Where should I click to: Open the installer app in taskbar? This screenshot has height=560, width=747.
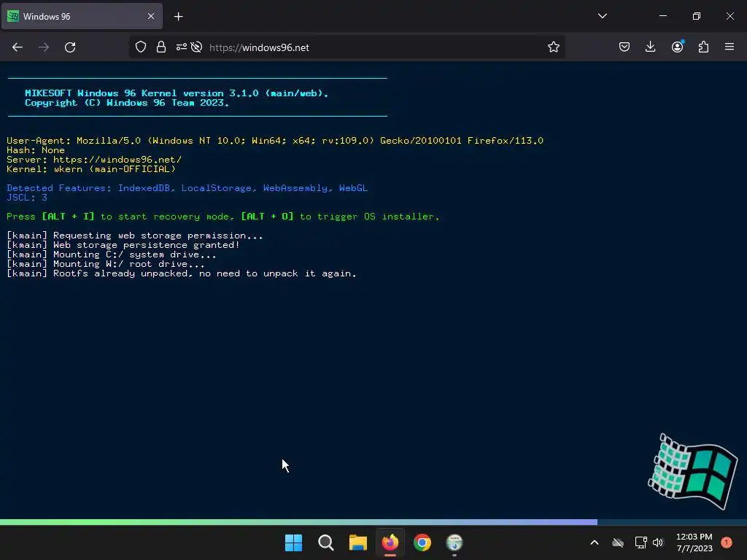tap(454, 542)
